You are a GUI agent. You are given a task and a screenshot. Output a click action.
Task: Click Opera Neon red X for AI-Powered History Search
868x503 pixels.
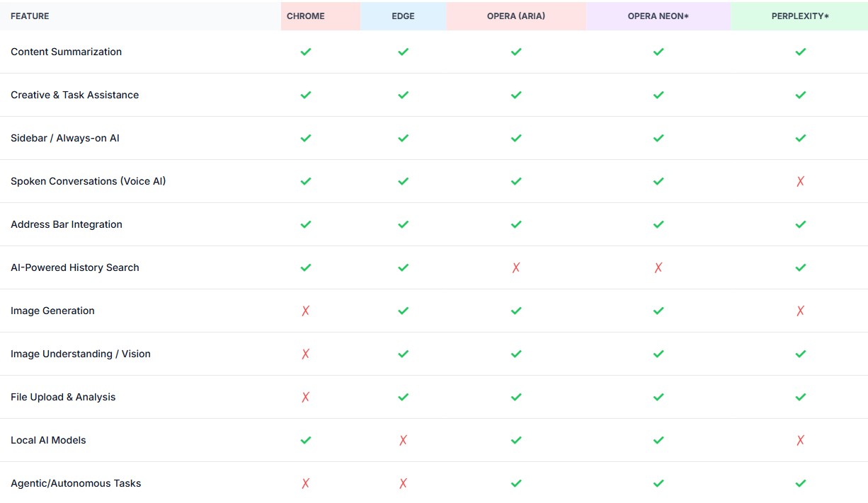(x=658, y=267)
